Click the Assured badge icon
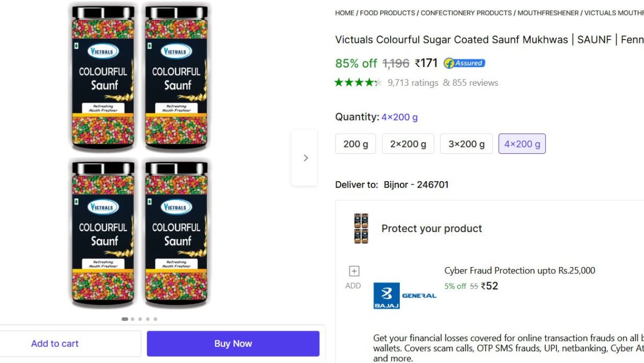644x363 pixels. (464, 63)
